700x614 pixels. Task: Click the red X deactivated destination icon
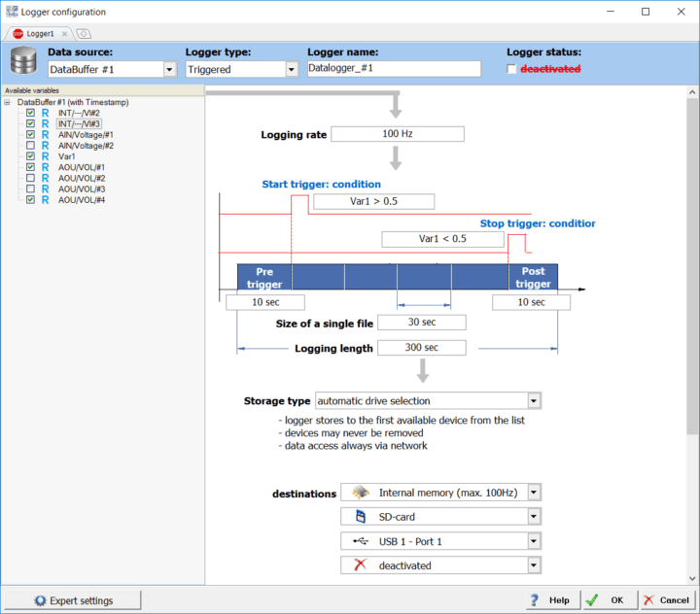point(361,564)
